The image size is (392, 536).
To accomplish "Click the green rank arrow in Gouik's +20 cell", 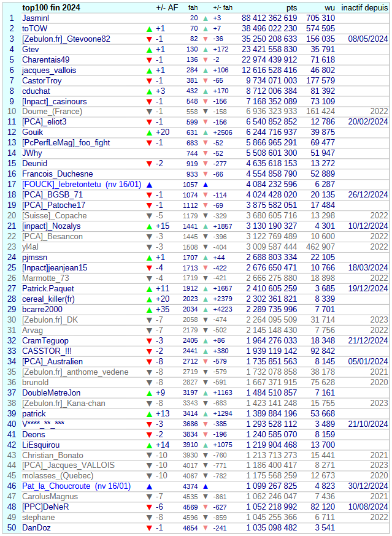I will click(x=149, y=132).
